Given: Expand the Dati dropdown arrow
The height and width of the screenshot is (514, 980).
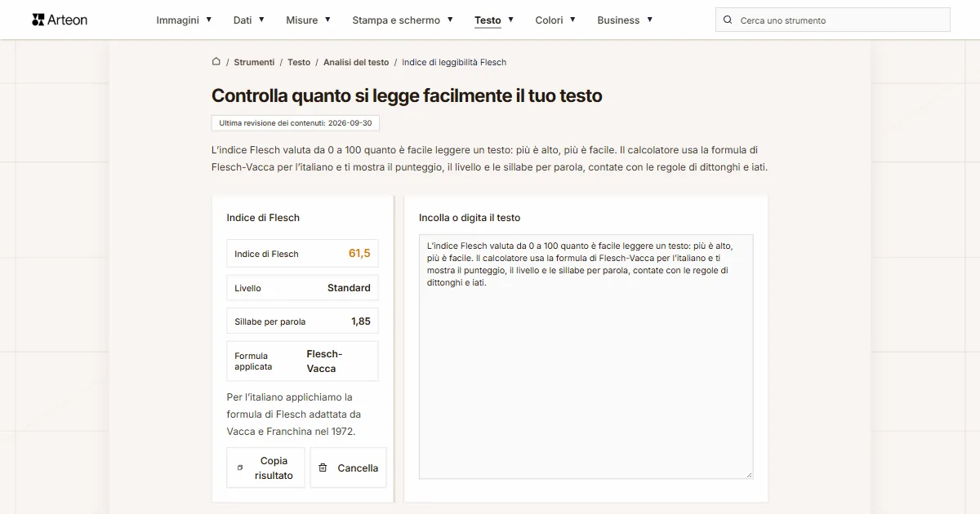Looking at the screenshot, I should coord(261,20).
